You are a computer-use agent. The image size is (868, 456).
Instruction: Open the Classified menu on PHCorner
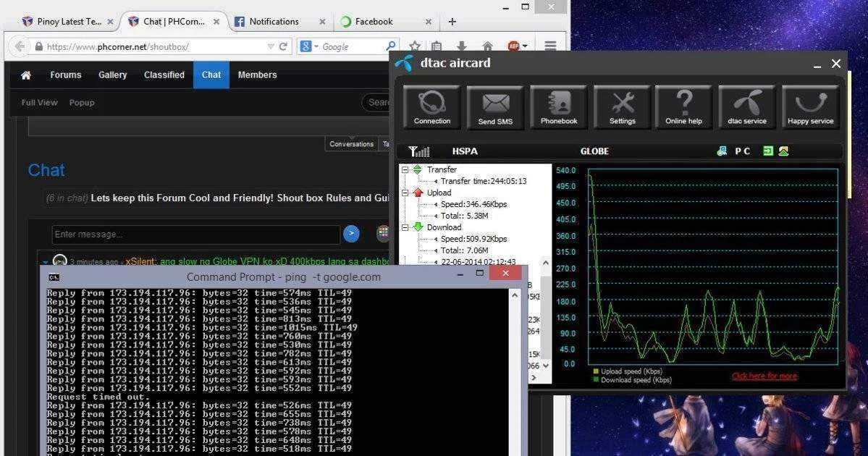click(164, 75)
